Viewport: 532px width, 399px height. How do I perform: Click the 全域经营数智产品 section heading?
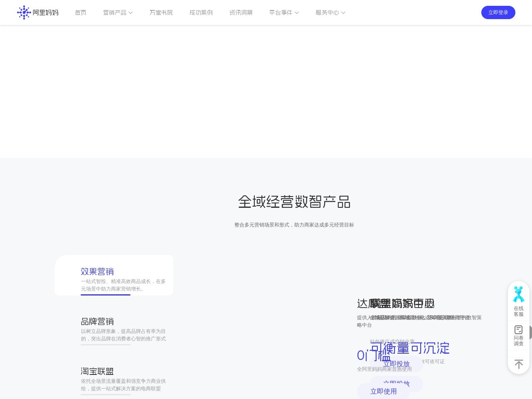(294, 202)
